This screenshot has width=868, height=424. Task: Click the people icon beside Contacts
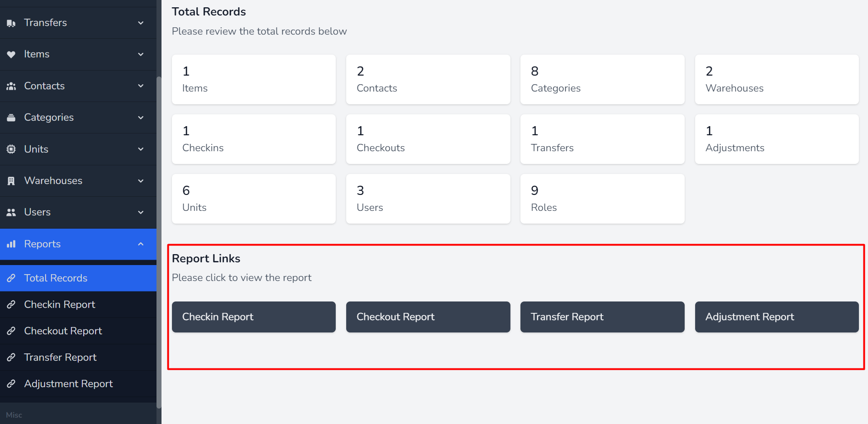(x=11, y=86)
